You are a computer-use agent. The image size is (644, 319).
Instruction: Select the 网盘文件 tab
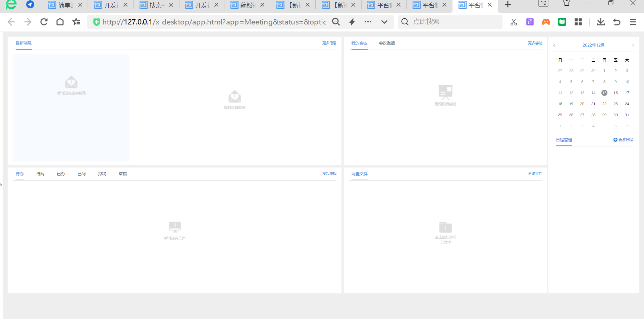click(360, 174)
